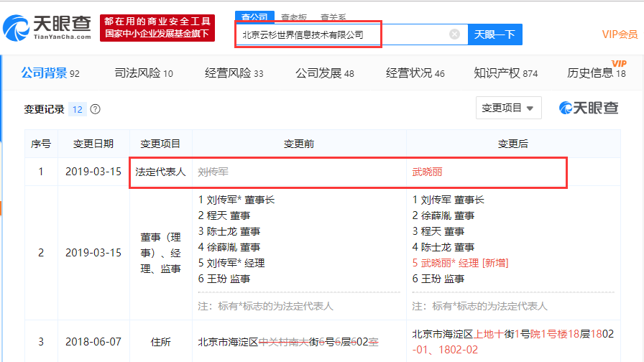Click the red name 武晓丽 in row 1
Screen dimensions: 644x362
[427, 172]
